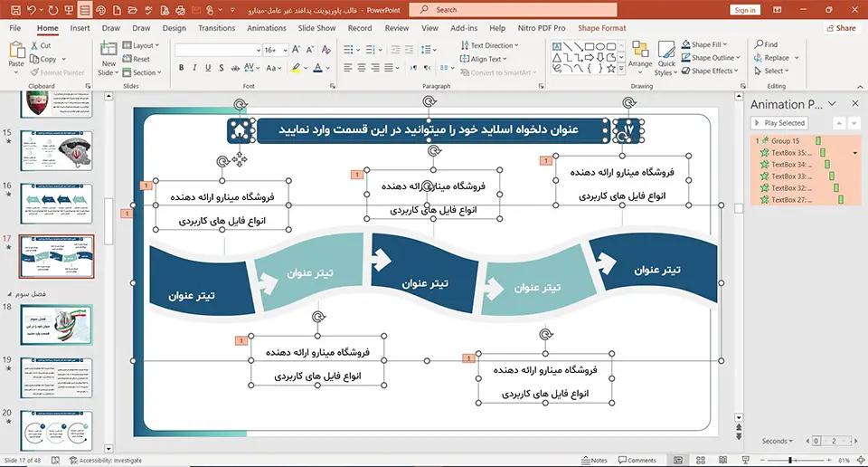Open the bullets list icon
This screenshot has width=868, height=467.
pyautogui.click(x=348, y=50)
